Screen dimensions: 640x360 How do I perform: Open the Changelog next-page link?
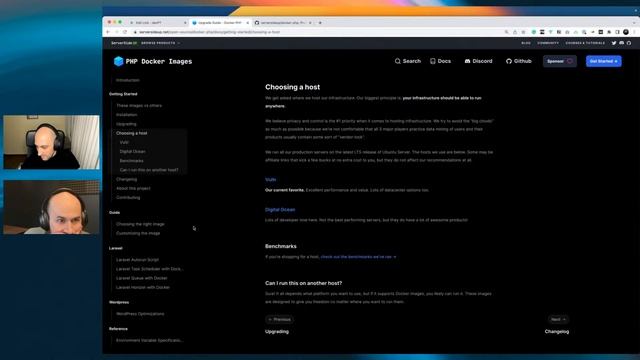557,331
